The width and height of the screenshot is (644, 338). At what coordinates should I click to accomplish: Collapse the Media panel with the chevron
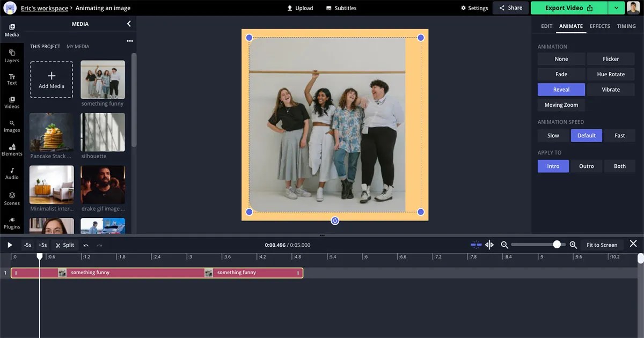click(129, 24)
